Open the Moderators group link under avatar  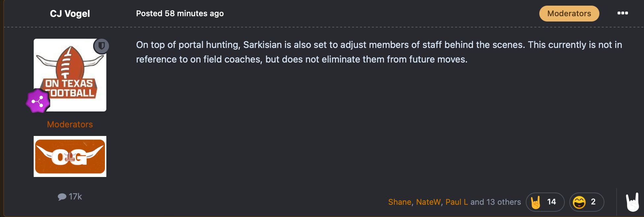coord(70,124)
